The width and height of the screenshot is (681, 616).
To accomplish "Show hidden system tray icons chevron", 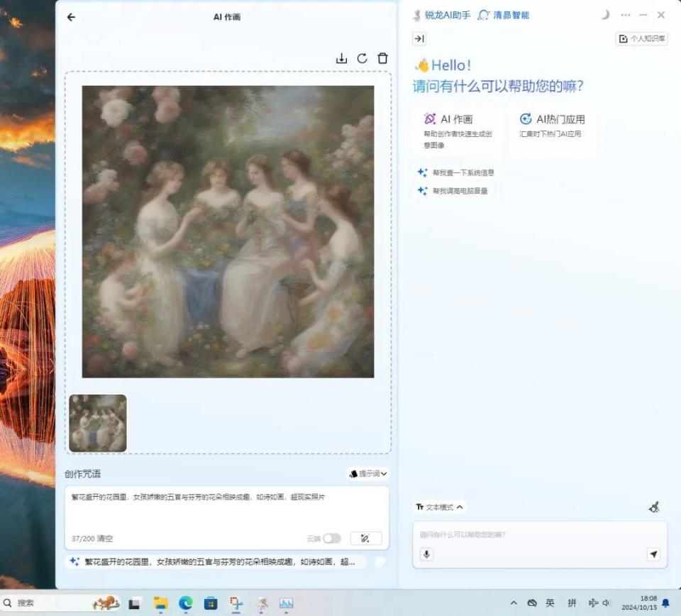I will click(x=514, y=603).
